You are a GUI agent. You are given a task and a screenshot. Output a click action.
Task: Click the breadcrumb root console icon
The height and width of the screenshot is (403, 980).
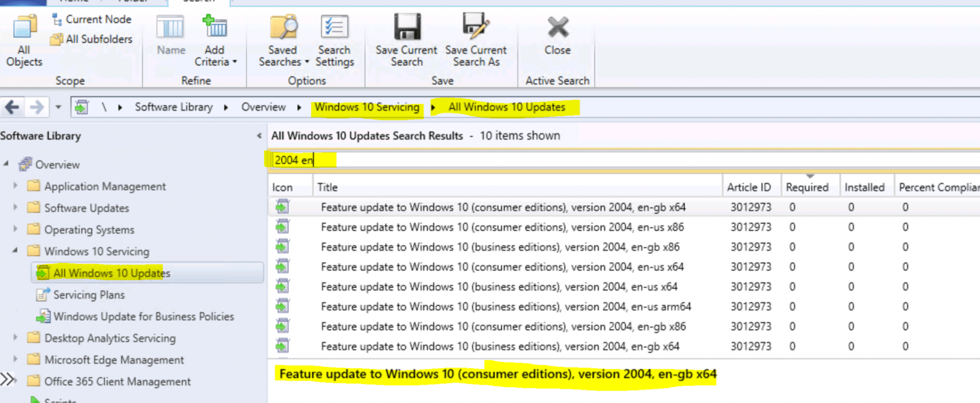[82, 107]
